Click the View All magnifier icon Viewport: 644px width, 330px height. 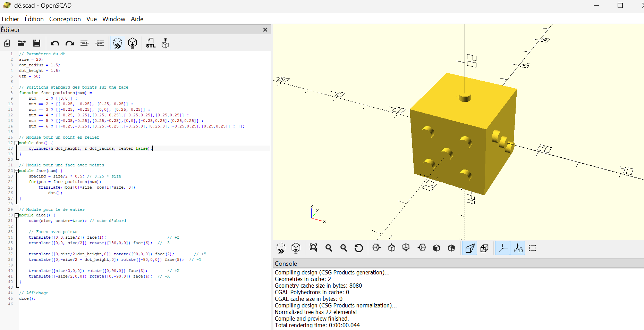coord(313,248)
